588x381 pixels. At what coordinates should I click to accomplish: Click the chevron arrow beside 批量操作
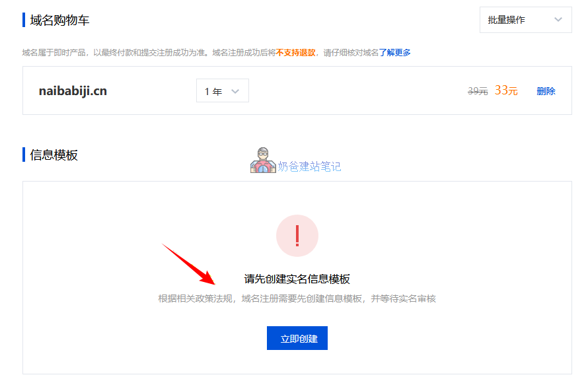pos(559,20)
